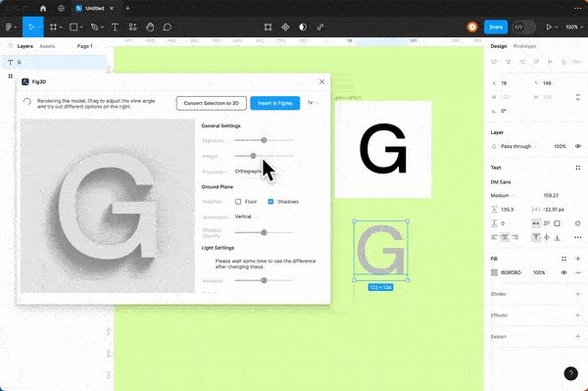
Task: Switch to the Prototype tab
Action: (x=524, y=46)
